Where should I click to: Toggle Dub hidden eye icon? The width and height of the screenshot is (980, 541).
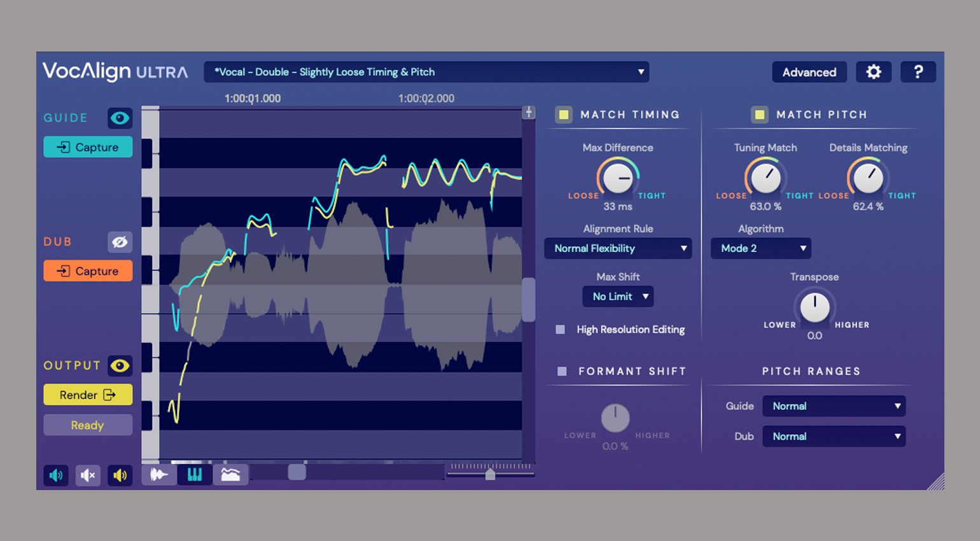pos(120,242)
